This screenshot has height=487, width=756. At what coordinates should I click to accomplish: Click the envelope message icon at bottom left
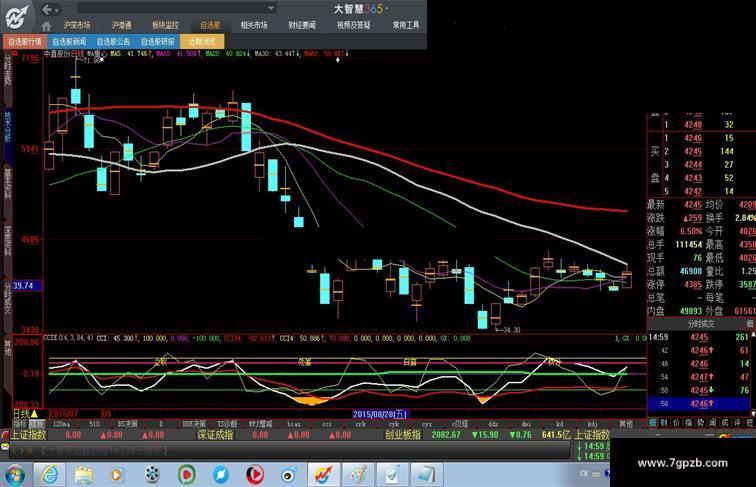5,447
